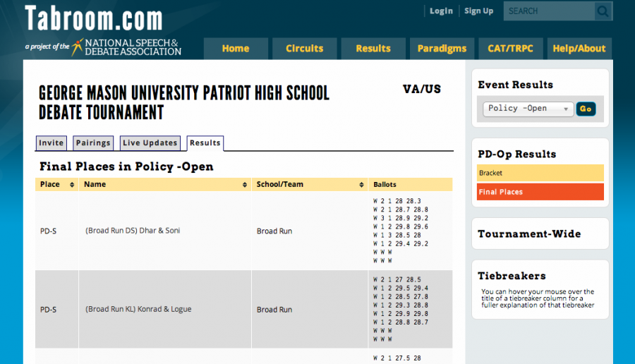
Task: Click the Sign Up link
Action: 478,11
